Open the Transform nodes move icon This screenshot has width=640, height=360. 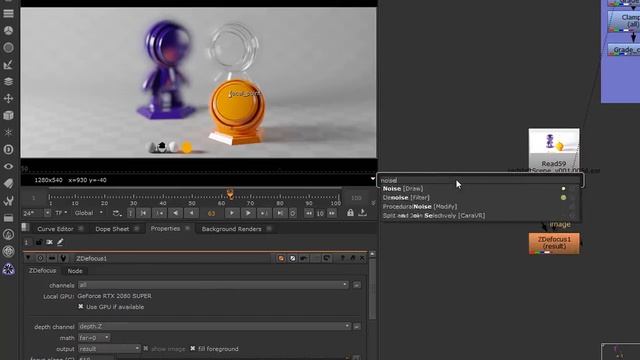pyautogui.click(x=8, y=98)
